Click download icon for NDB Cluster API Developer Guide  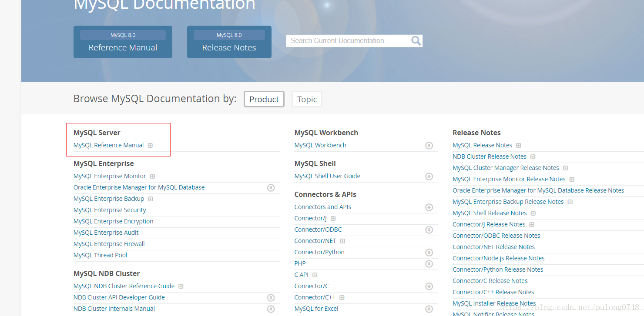pos(271,298)
